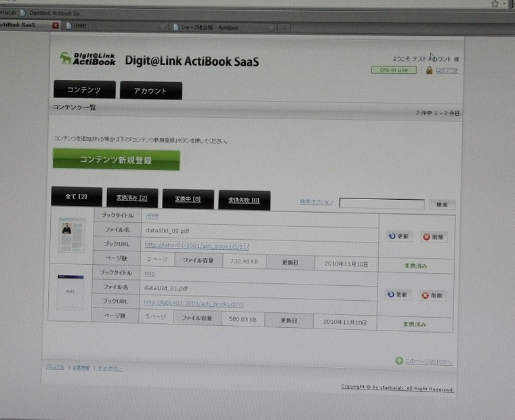Click the 検索 button

(x=442, y=205)
